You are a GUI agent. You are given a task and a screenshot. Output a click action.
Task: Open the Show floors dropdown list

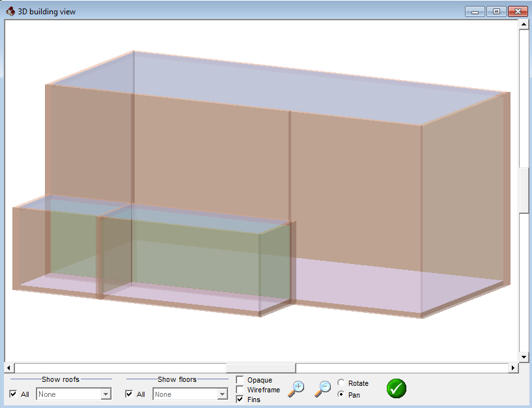222,394
